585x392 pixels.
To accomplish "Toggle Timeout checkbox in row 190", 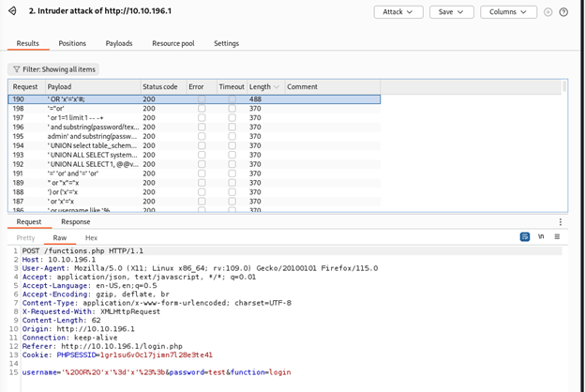I will (232, 99).
